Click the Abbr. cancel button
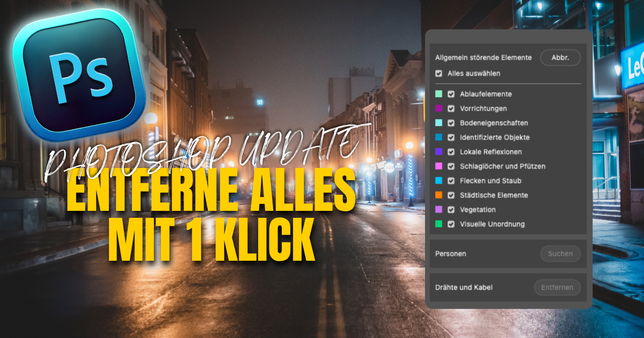This screenshot has height=338, width=644. point(560,57)
